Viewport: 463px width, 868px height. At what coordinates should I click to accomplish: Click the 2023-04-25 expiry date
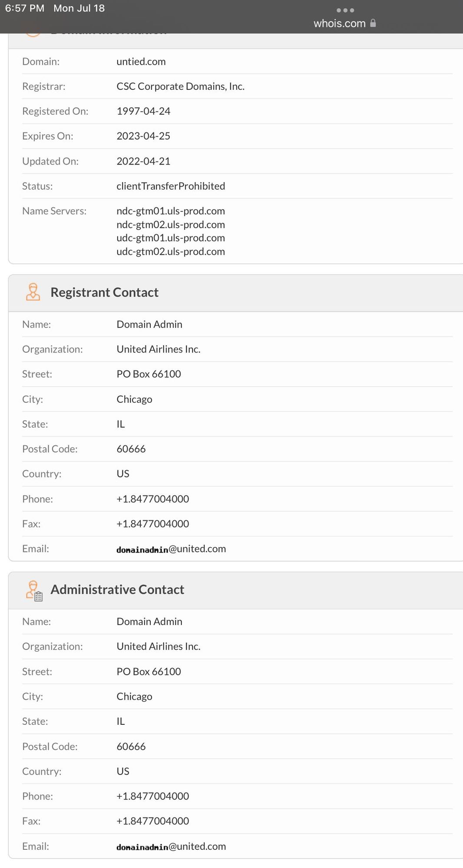tap(143, 136)
